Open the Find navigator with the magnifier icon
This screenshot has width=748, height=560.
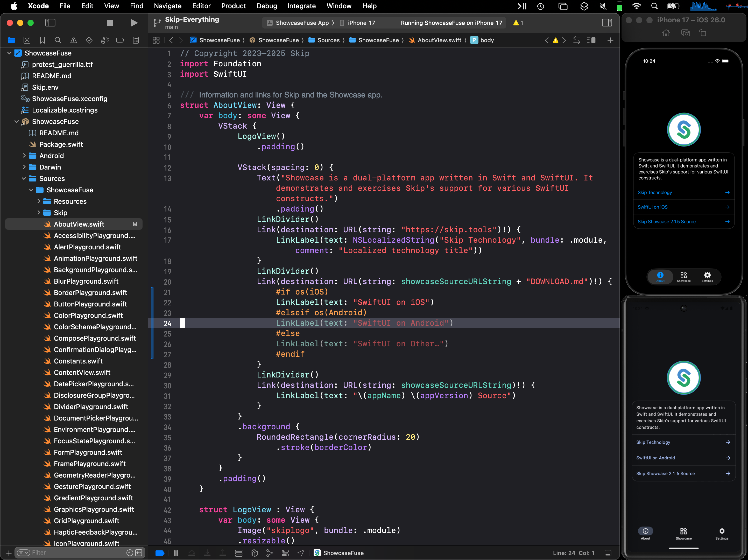point(58,40)
